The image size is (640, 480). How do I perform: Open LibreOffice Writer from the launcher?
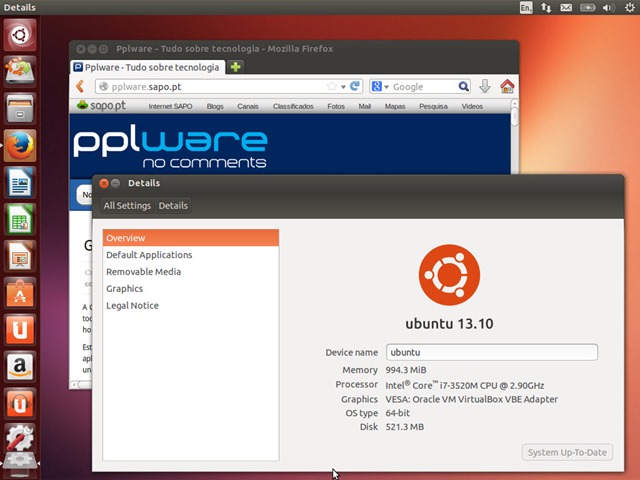pos(20,182)
